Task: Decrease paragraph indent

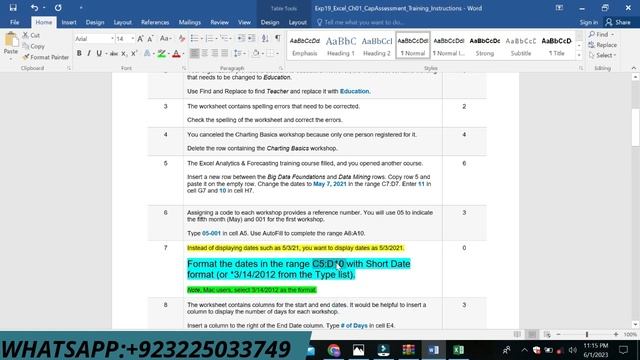Action: click(241, 39)
